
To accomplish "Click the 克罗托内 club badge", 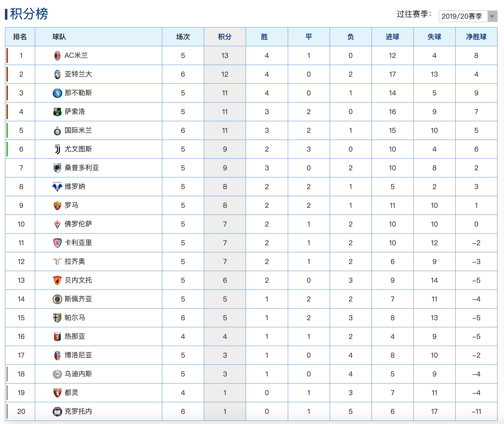I will (57, 412).
